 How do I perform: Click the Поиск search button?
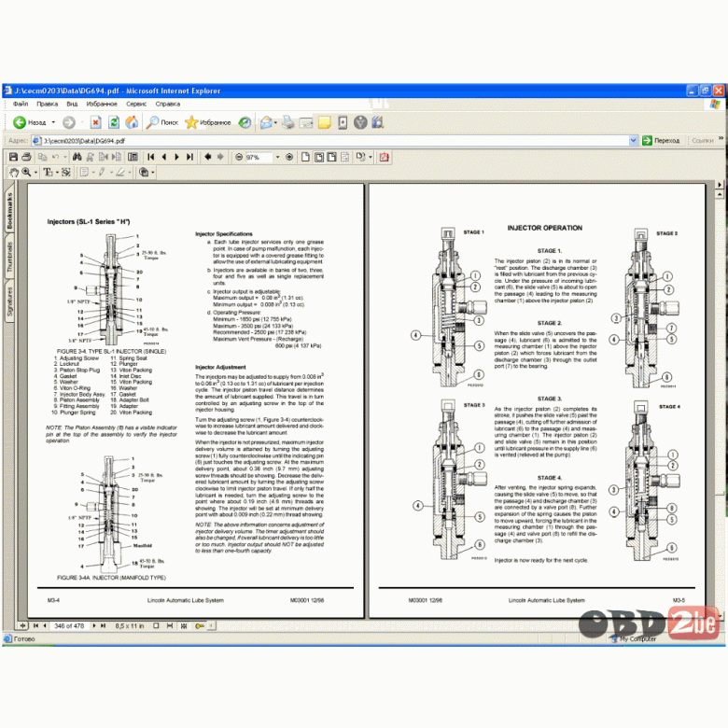pyautogui.click(x=162, y=122)
